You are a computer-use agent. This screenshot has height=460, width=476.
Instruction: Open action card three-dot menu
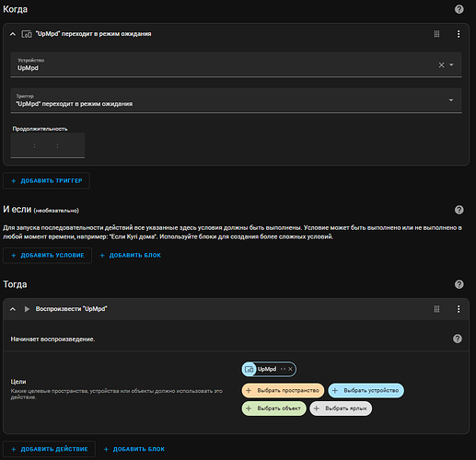(x=459, y=309)
